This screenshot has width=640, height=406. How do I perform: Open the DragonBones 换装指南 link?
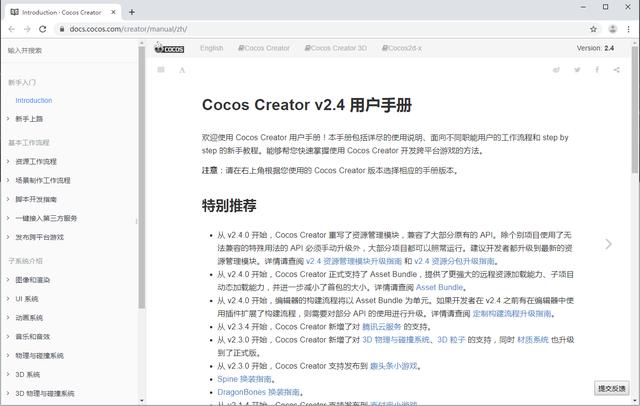[258, 392]
